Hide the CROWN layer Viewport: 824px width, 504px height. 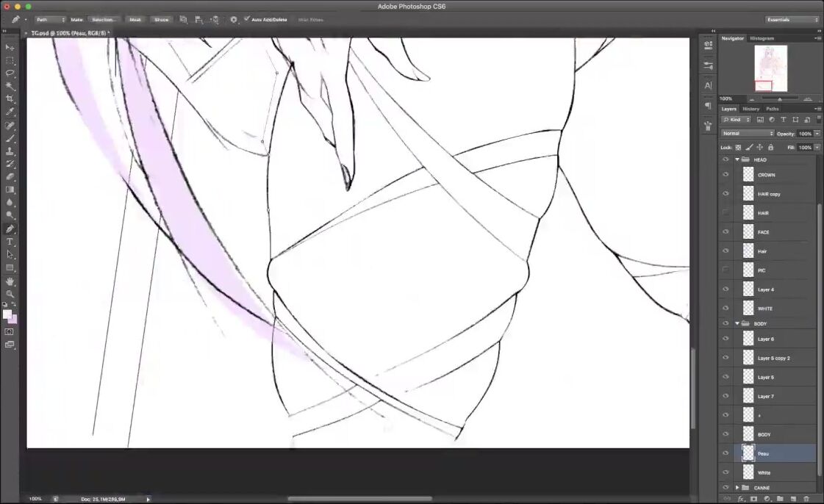pos(726,175)
